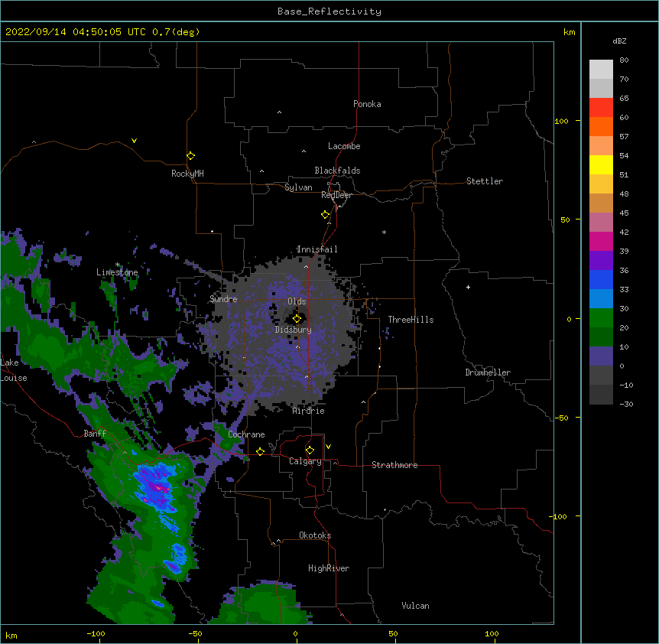Click the Stettler map label

tap(485, 181)
